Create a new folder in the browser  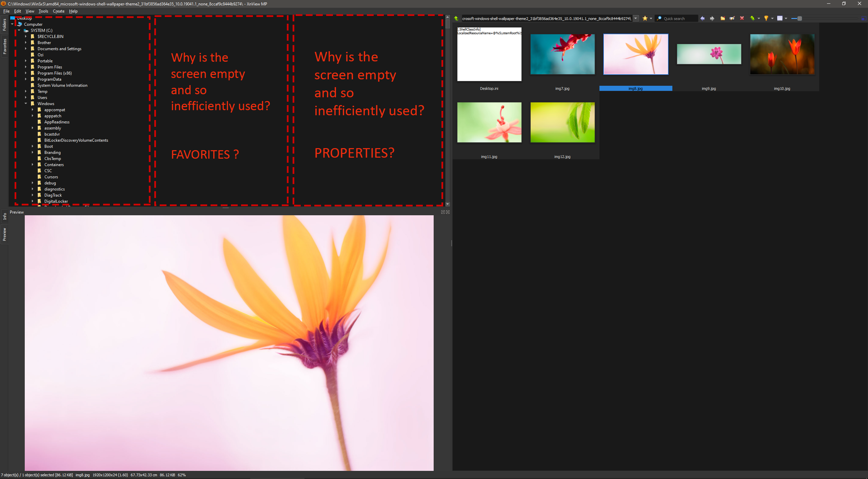click(723, 18)
